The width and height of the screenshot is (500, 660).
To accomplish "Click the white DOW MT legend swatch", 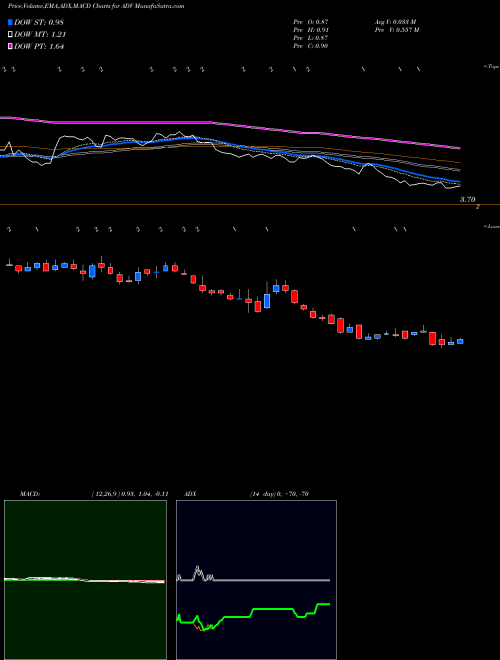I will (10, 35).
